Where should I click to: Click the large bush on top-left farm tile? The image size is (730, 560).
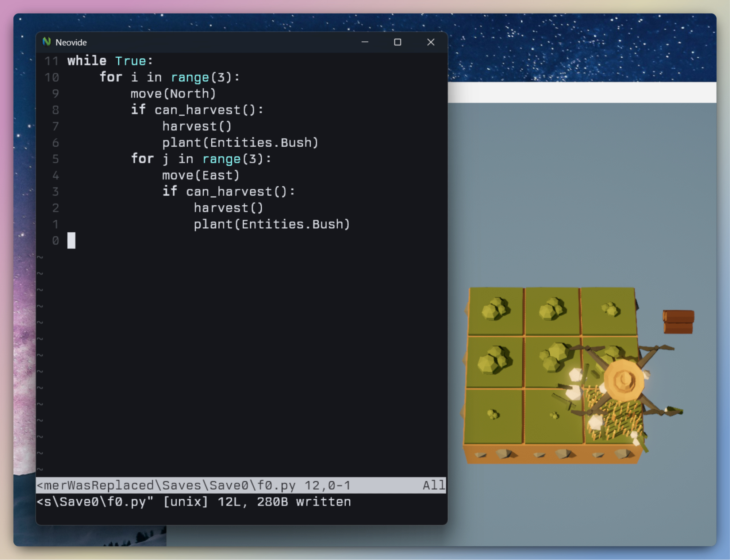[x=495, y=309]
